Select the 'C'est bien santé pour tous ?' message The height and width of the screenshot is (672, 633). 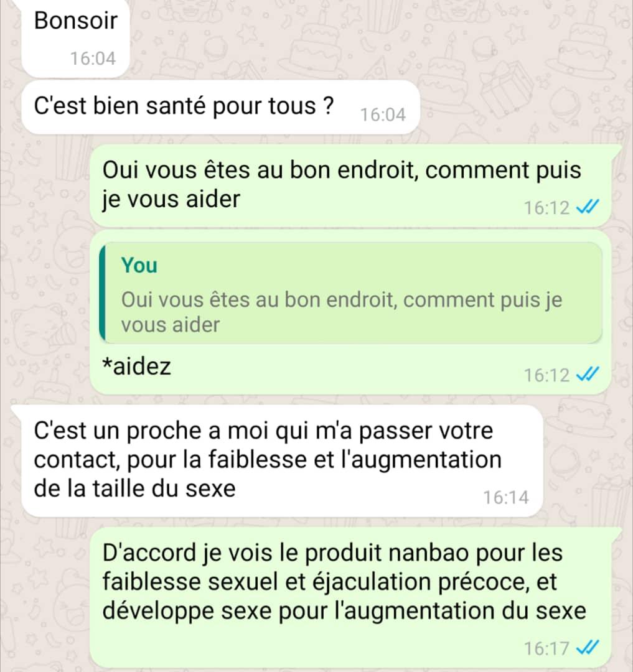(220, 107)
